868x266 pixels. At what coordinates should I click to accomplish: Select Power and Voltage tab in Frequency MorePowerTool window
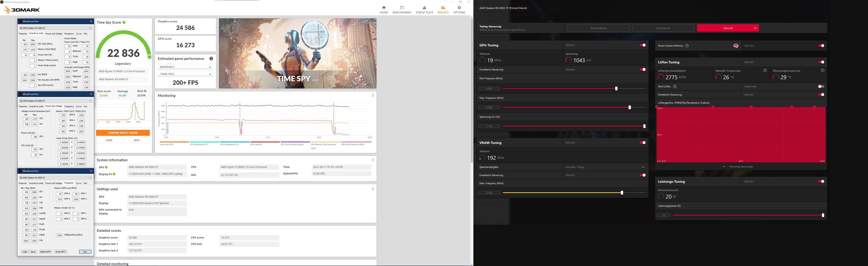pos(54,183)
